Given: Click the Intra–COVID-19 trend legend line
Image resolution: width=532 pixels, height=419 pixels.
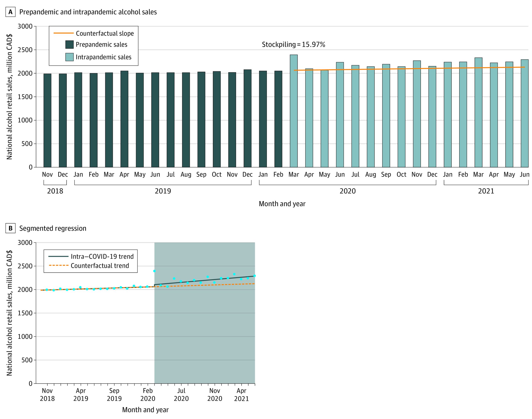Looking at the screenshot, I should point(58,256).
